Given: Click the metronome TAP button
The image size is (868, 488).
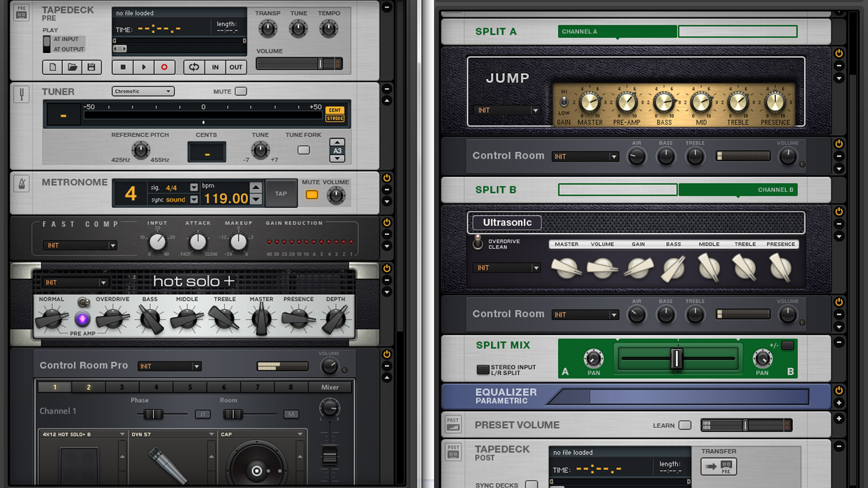Looking at the screenshot, I should (x=281, y=193).
